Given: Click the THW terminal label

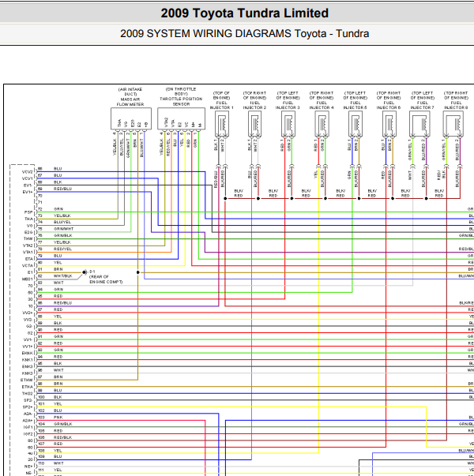Looking at the screenshot, I should coord(28,239).
